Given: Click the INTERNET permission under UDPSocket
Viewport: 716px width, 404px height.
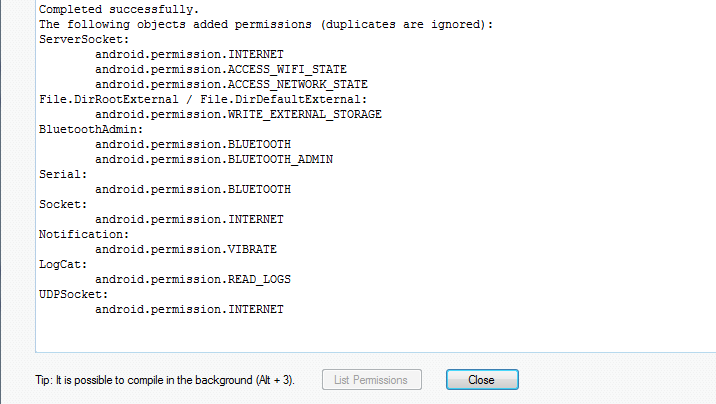Looking at the screenshot, I should tap(189, 309).
